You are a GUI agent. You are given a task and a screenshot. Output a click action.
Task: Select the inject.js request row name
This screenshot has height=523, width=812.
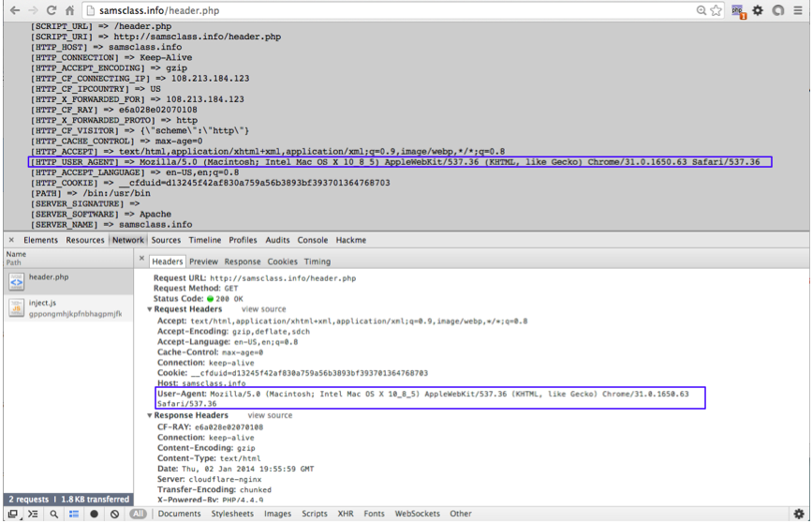(x=42, y=303)
